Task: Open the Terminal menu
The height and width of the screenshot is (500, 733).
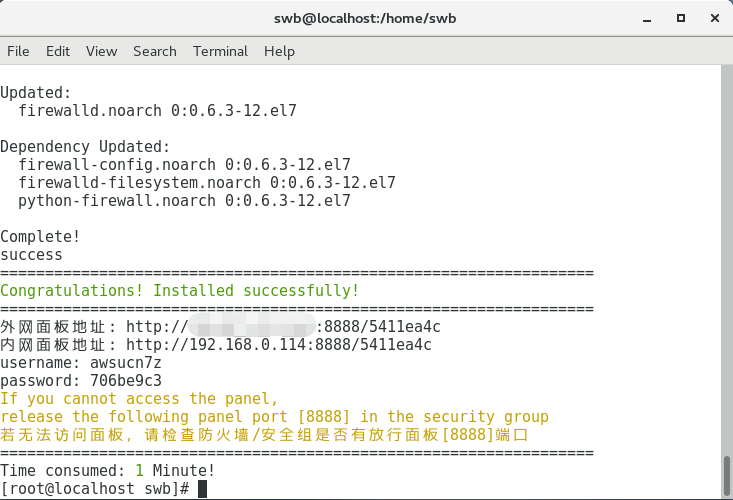Action: pos(220,51)
